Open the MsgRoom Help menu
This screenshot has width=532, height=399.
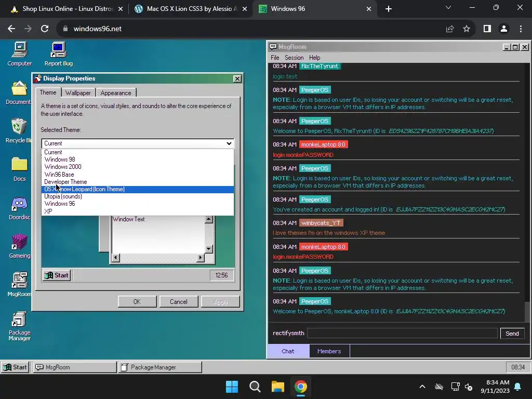(x=314, y=57)
